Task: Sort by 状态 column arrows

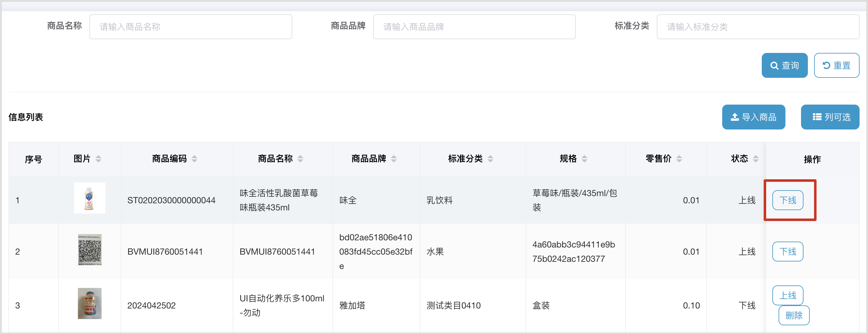Action: [x=756, y=158]
